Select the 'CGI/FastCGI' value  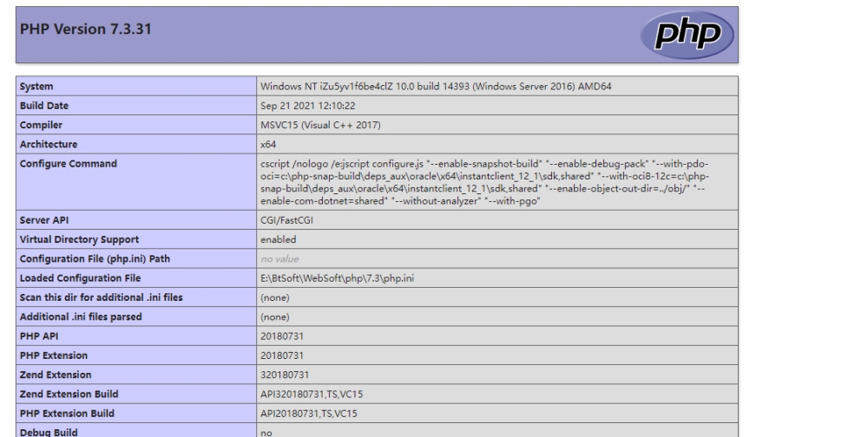(x=286, y=220)
